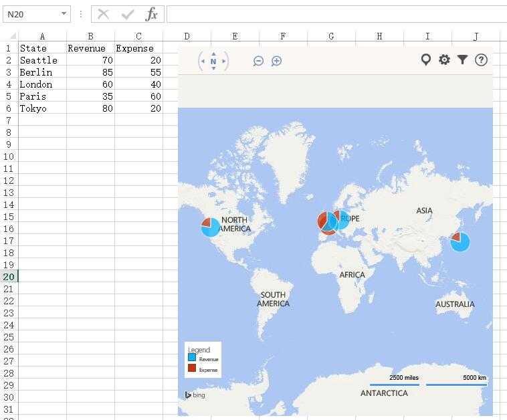Click the bing logo on map
The width and height of the screenshot is (507, 420).
[x=195, y=395]
